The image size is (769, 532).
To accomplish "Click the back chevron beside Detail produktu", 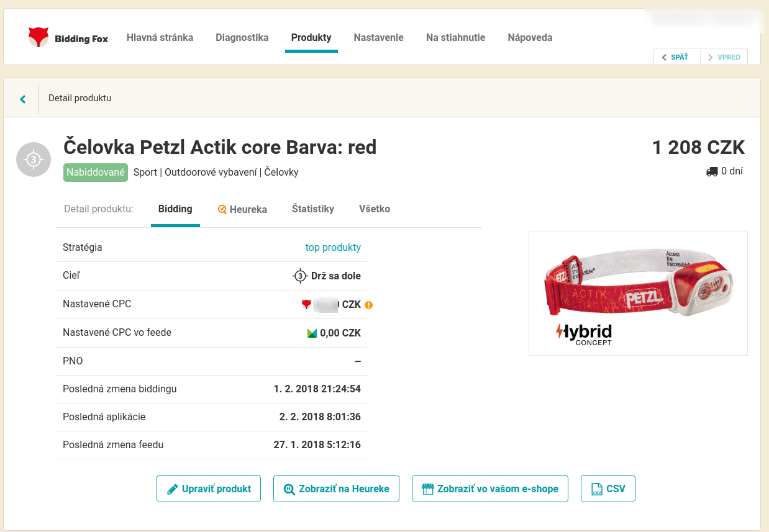I will [23, 99].
